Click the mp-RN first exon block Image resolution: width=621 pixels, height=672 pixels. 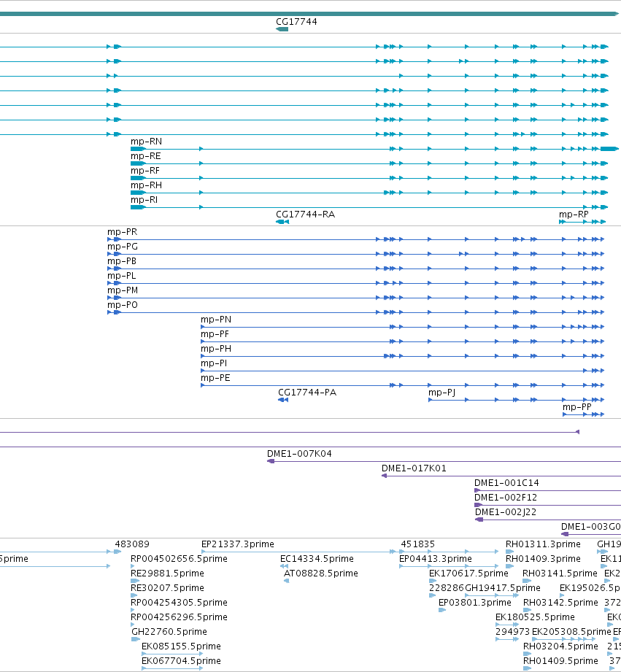tap(138, 149)
